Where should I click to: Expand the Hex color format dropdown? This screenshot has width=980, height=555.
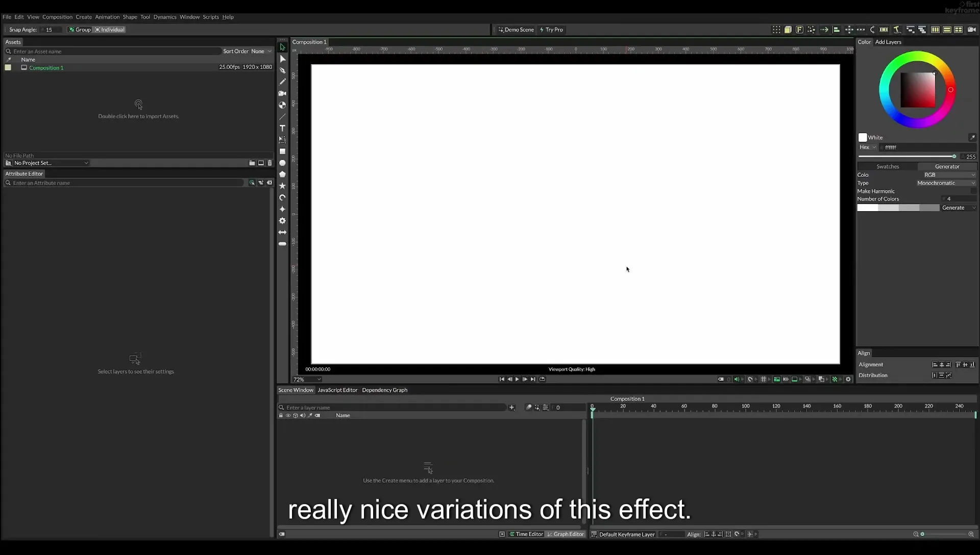pos(867,147)
